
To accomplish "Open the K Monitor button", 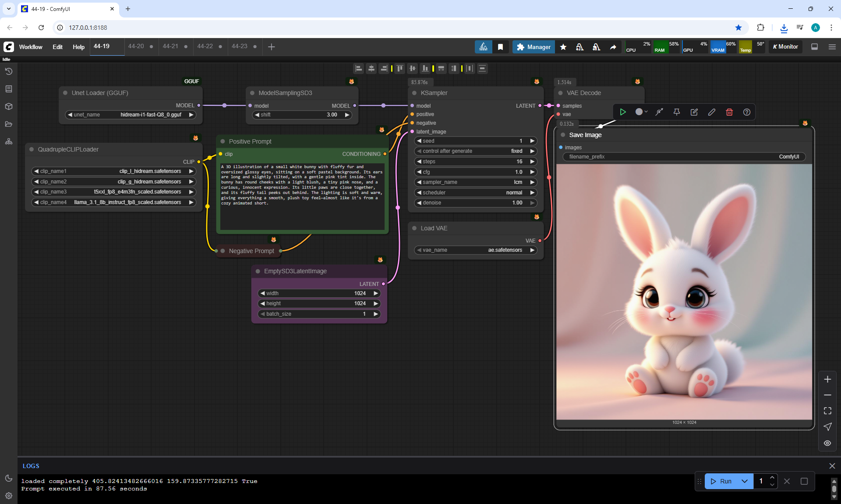I will [785, 47].
